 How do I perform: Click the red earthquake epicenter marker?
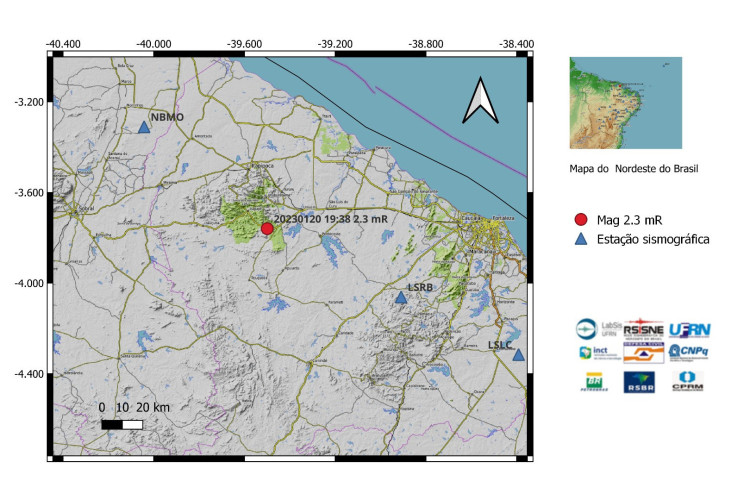point(267,229)
